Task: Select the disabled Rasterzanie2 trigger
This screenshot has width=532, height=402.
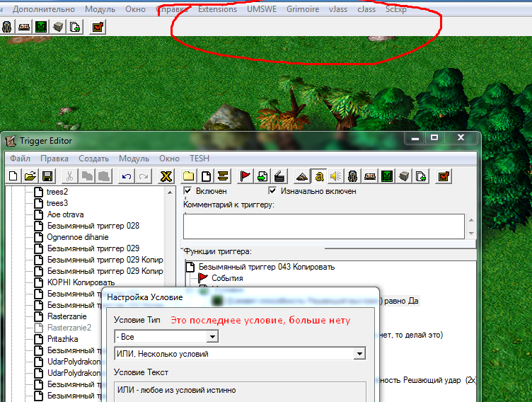Action: [69, 328]
